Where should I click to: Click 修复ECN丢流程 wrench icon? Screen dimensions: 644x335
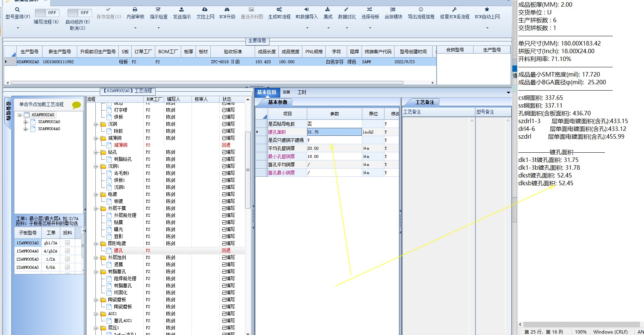coord(454,9)
